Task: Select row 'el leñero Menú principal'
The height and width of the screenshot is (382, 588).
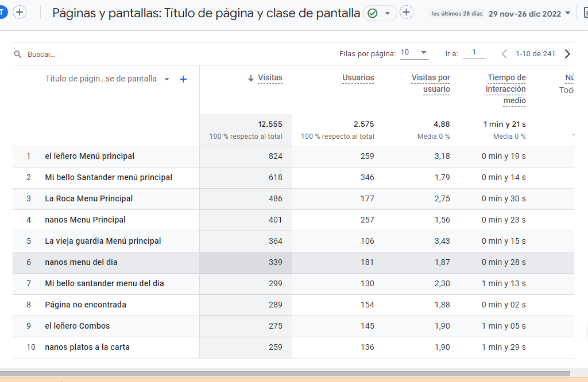Action: coord(90,156)
